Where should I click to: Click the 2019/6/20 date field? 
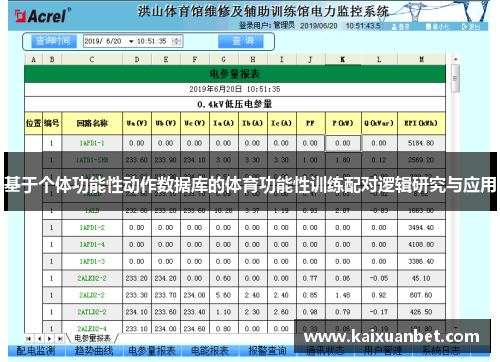[103, 41]
